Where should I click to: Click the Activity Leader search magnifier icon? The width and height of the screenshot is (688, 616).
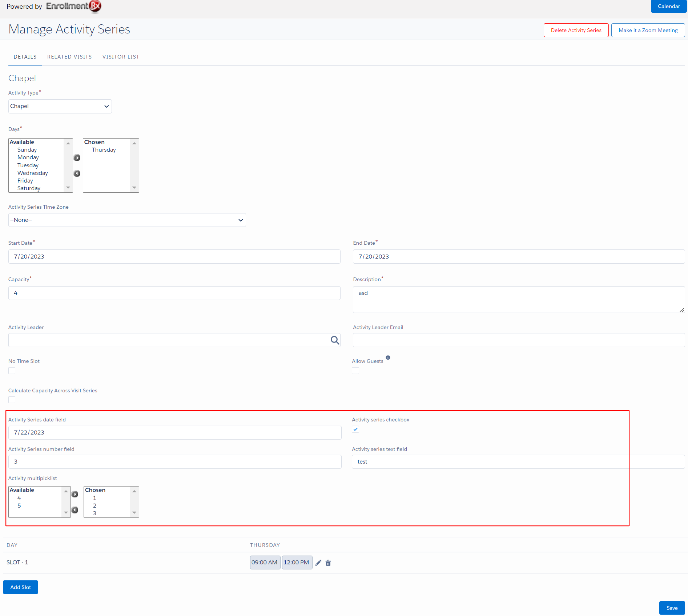click(x=335, y=340)
